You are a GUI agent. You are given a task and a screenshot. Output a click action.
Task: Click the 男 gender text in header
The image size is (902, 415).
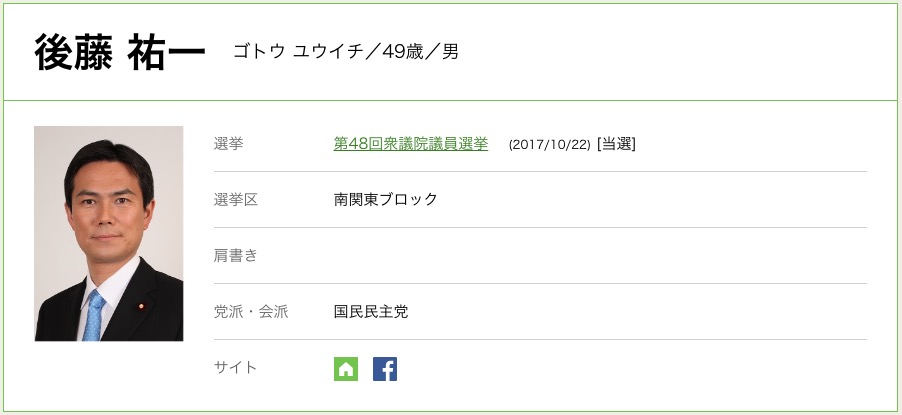coord(451,52)
